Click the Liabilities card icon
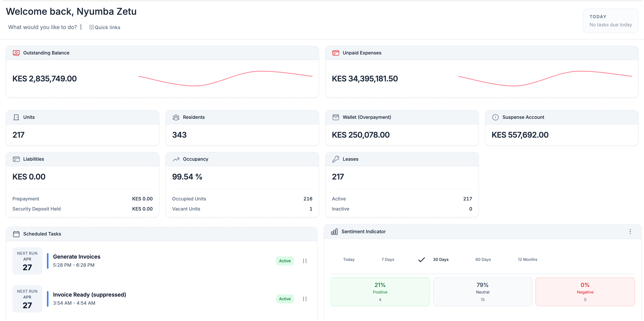 tap(16, 159)
